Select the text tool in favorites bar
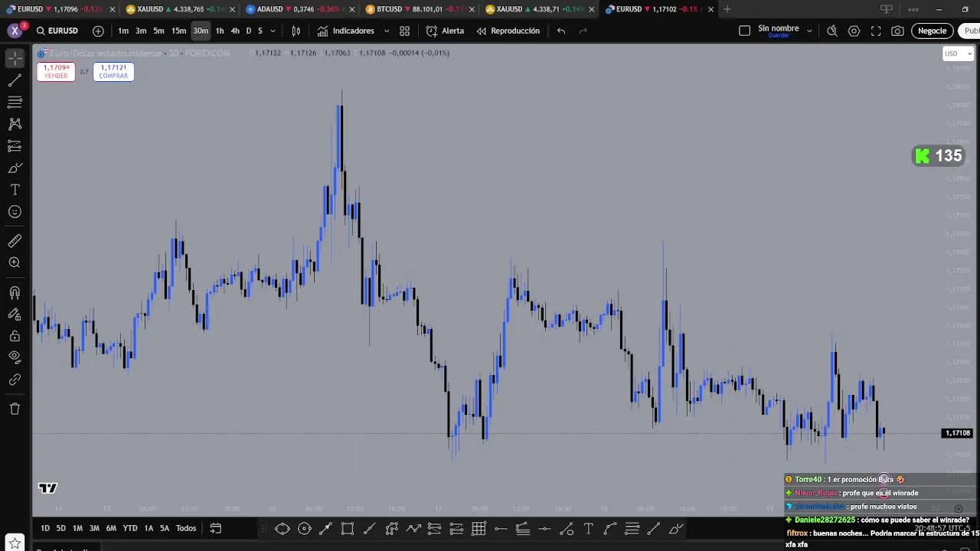Screen dimensions: 980x551 pos(588,529)
